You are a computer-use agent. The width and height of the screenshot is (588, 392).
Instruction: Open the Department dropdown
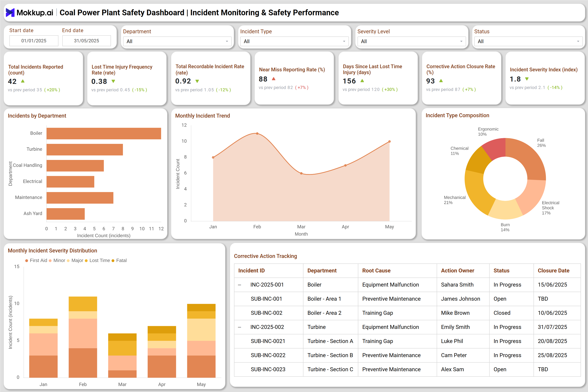click(x=177, y=41)
